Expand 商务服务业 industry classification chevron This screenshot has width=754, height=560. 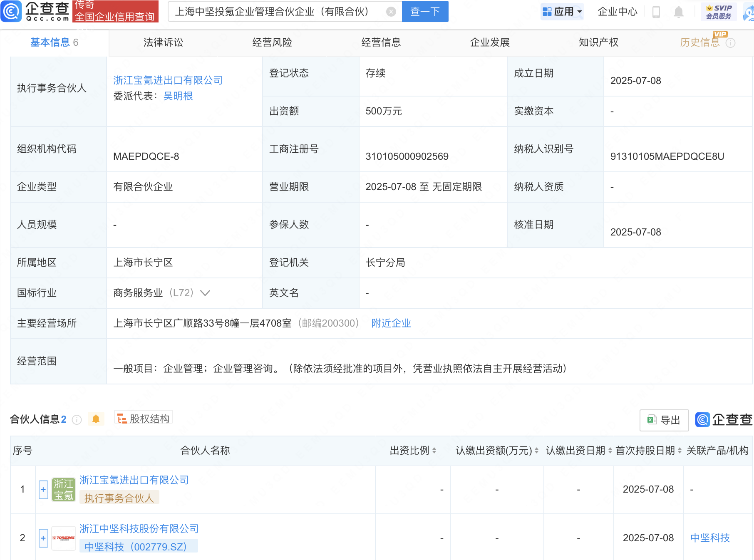click(205, 293)
